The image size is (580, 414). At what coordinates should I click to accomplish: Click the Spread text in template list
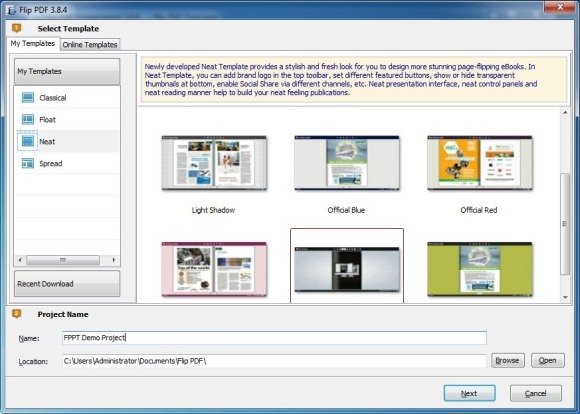51,164
